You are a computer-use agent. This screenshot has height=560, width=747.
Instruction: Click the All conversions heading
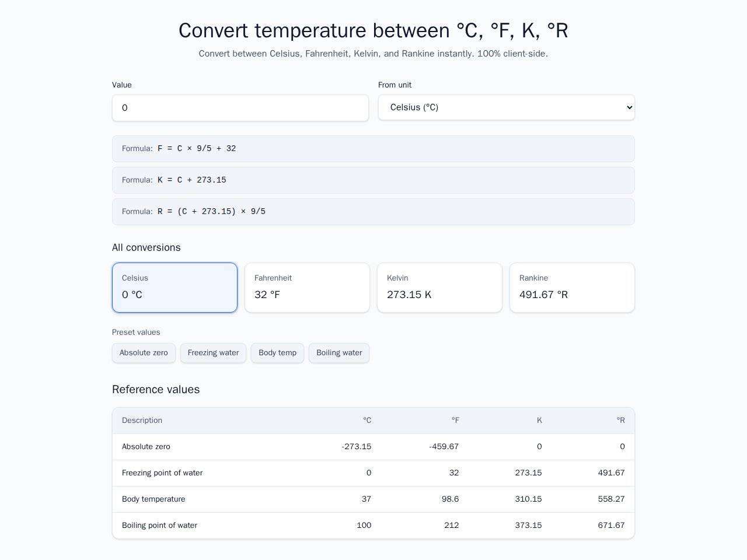click(146, 248)
